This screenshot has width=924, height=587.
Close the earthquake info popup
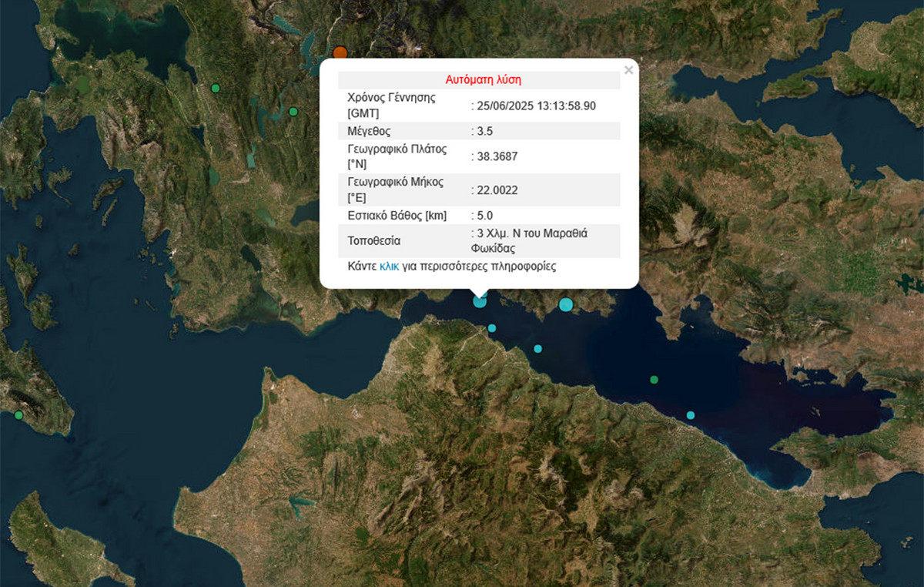628,70
